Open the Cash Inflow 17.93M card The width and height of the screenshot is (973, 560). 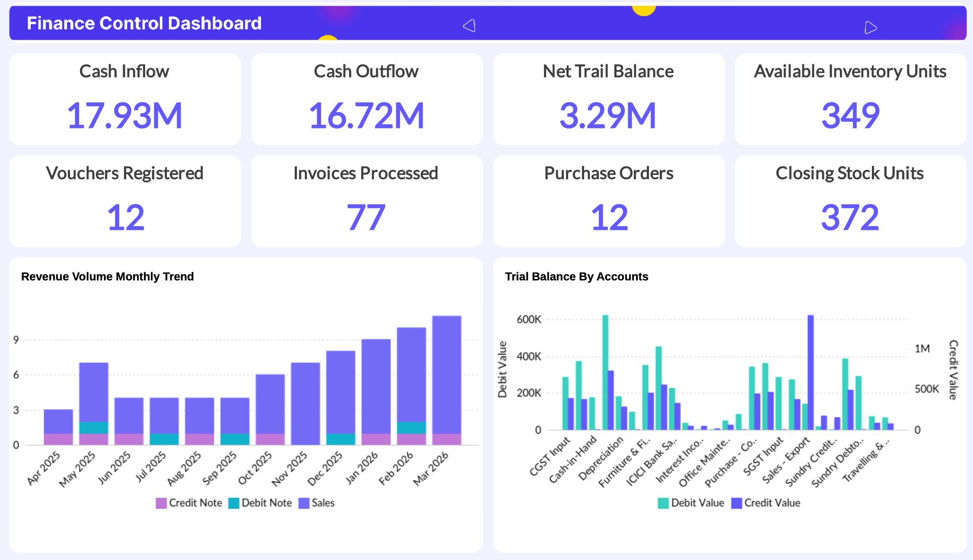pos(124,99)
